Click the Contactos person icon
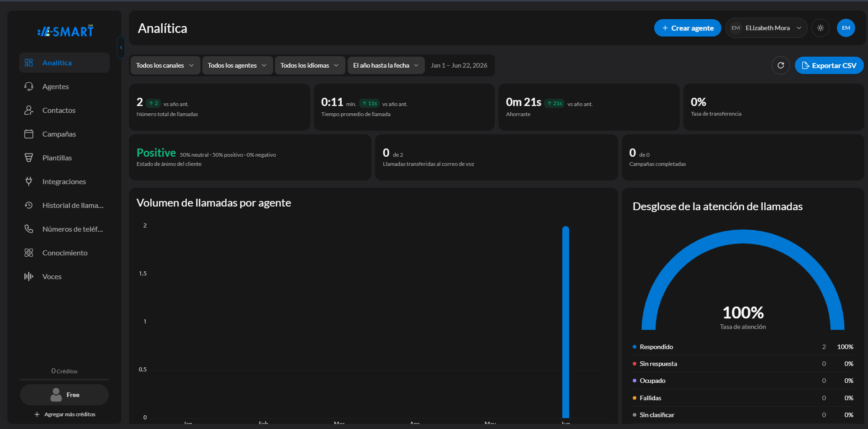Viewport: 868px width, 429px height. pyautogui.click(x=29, y=110)
